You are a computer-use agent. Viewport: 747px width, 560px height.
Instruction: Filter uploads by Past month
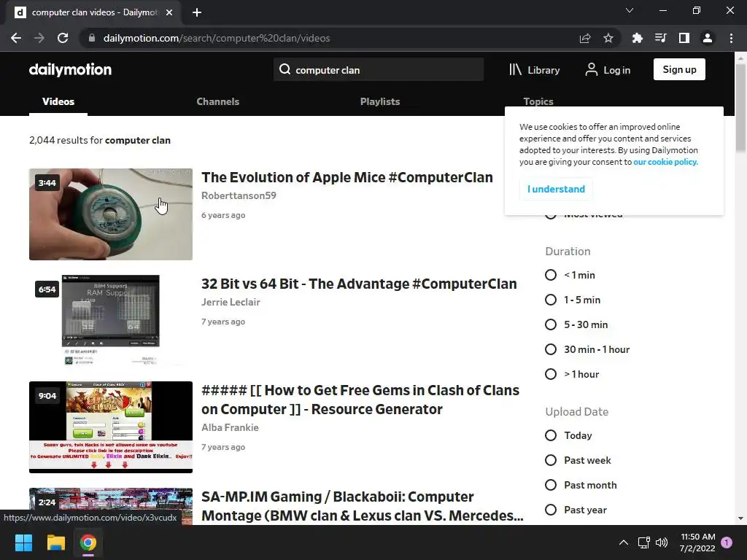tap(551, 485)
